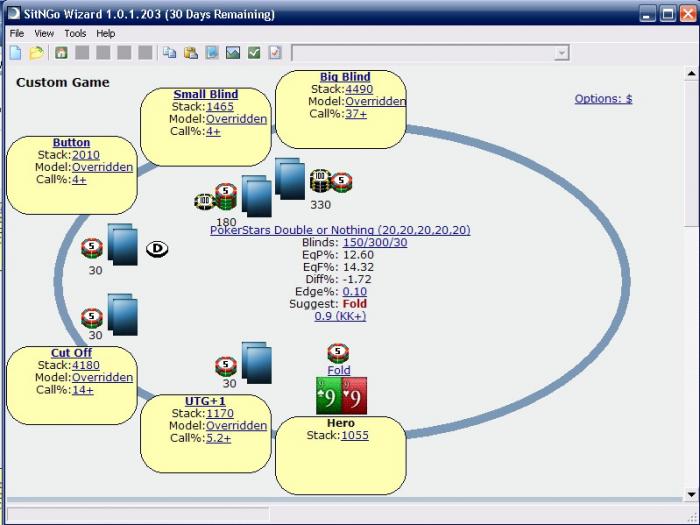Click the Blinds 150/300/30 link
Screen dimensions: 700x525
tap(375, 242)
